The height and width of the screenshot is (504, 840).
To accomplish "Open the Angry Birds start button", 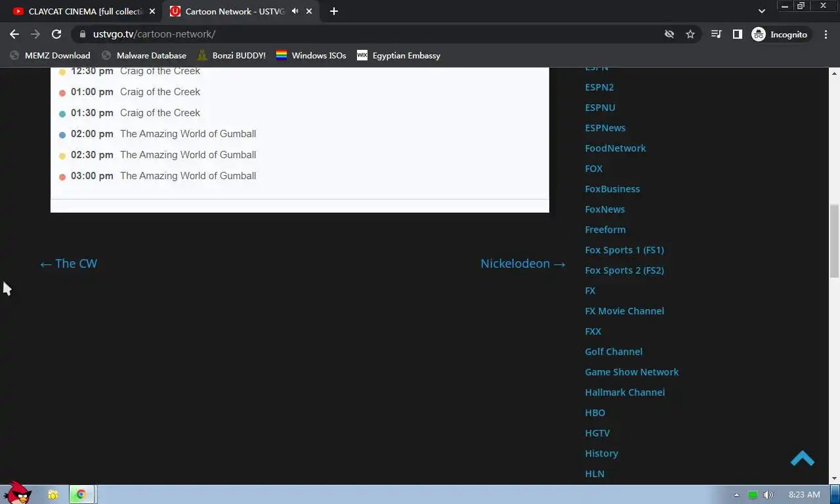I will (x=17, y=492).
